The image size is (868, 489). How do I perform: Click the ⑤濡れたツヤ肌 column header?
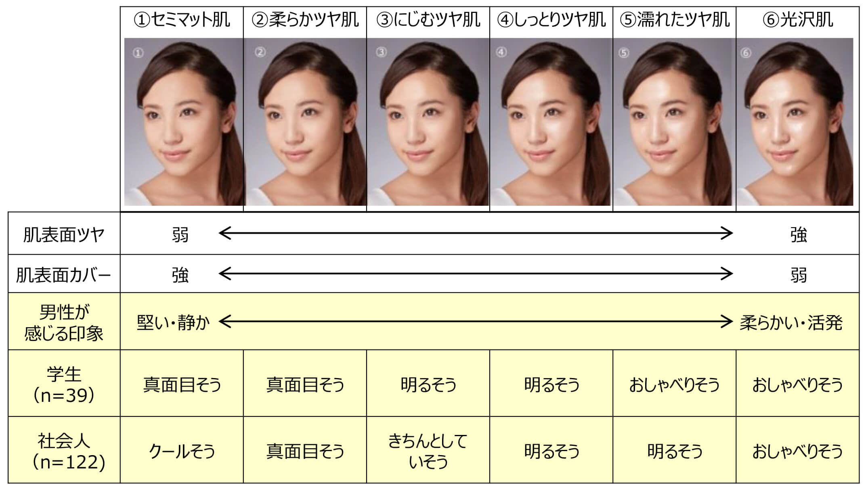point(675,20)
